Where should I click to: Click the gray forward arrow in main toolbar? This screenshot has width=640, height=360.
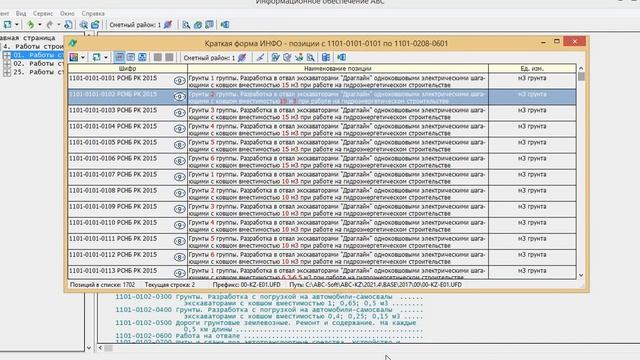pos(49,24)
